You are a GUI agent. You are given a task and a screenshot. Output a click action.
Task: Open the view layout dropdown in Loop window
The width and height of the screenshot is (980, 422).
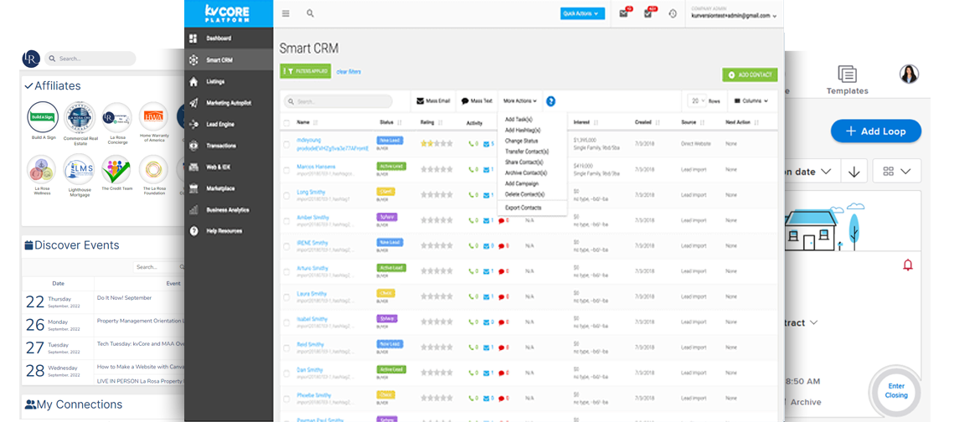coord(896,172)
